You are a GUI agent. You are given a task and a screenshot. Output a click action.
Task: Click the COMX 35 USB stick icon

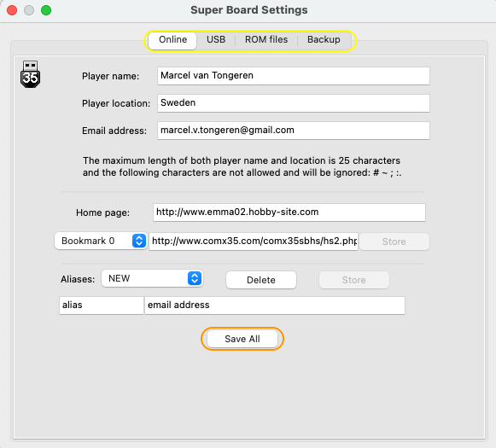tap(31, 74)
